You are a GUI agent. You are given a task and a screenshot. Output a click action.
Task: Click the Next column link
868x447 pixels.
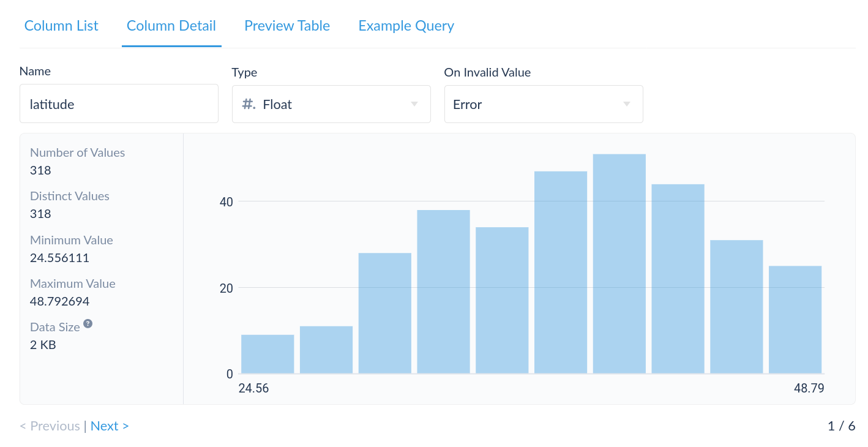point(110,426)
